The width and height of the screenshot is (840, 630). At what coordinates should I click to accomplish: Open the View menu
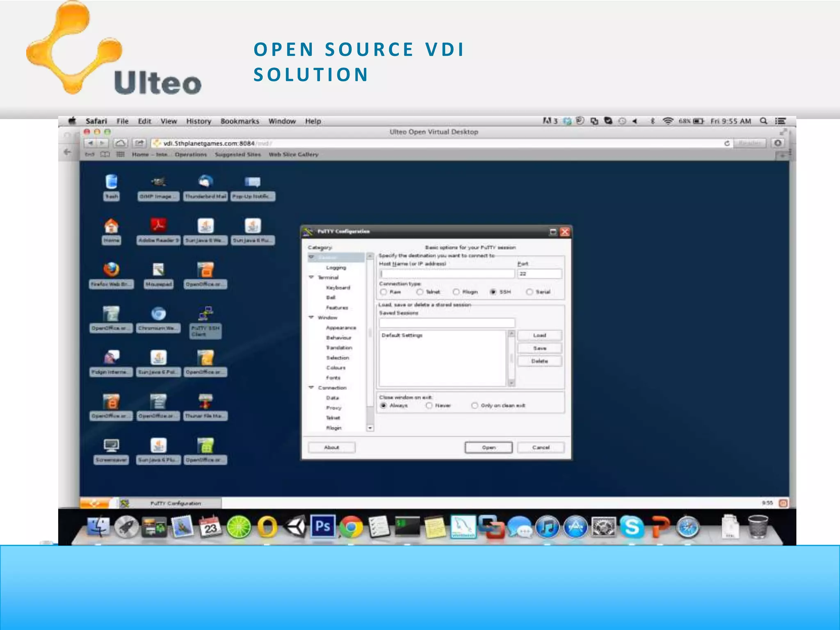coord(169,121)
